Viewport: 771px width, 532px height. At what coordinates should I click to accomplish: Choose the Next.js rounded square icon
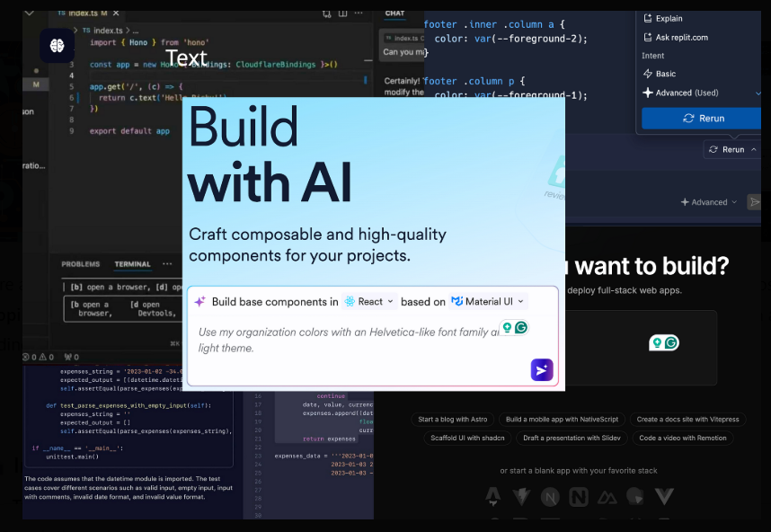click(x=579, y=496)
